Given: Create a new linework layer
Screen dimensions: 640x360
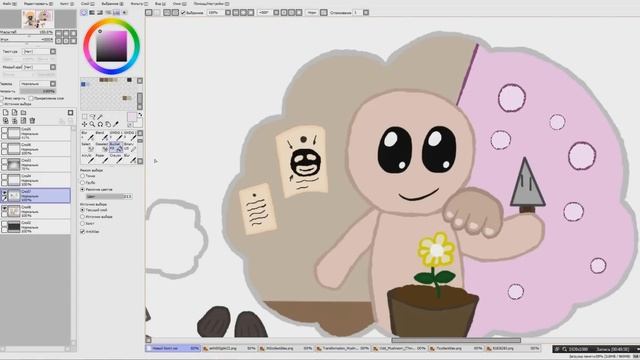Looking at the screenshot, I should pos(15,112).
